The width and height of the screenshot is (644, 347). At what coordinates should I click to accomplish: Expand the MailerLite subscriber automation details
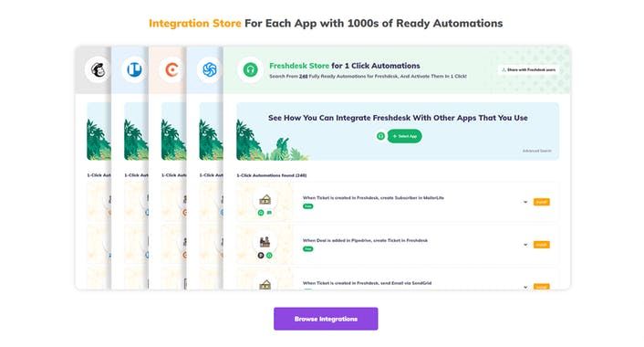tap(525, 203)
